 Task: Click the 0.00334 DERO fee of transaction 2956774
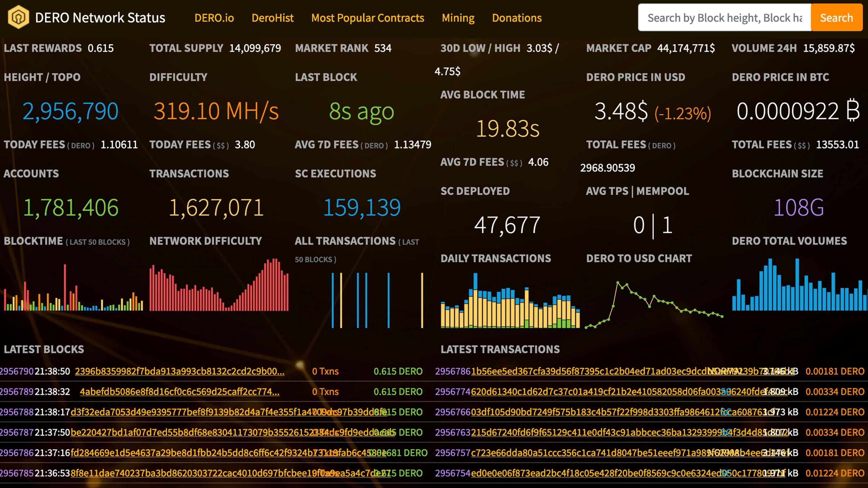coord(835,392)
